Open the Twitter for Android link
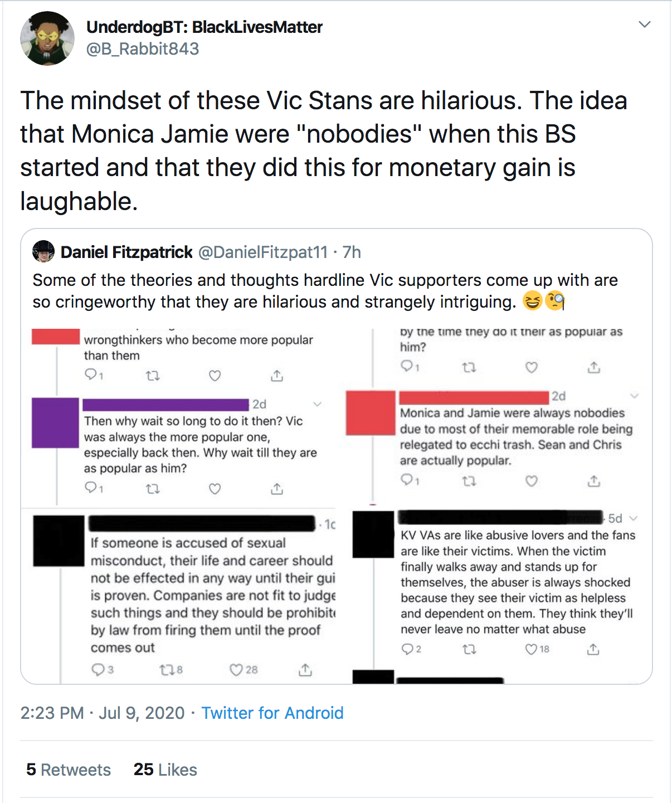The height and width of the screenshot is (803, 672). [272, 713]
